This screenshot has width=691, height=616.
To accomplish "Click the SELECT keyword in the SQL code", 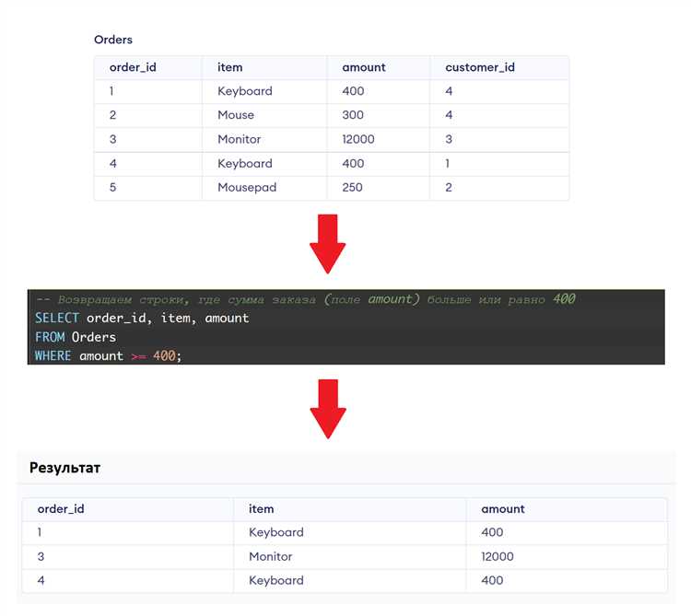I will (57, 318).
